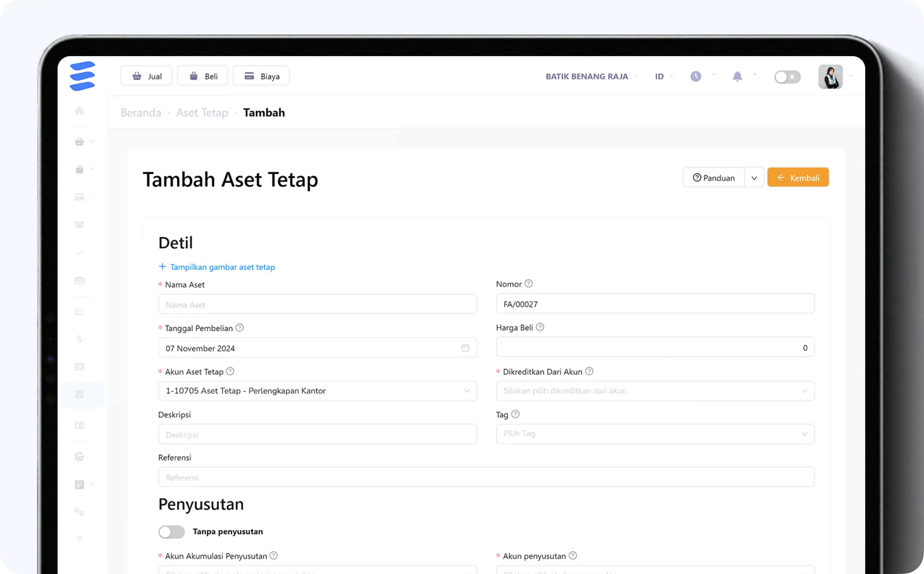924x574 pixels.
Task: Click help icon next to Dikreditkan Dari Akun
Action: 589,371
